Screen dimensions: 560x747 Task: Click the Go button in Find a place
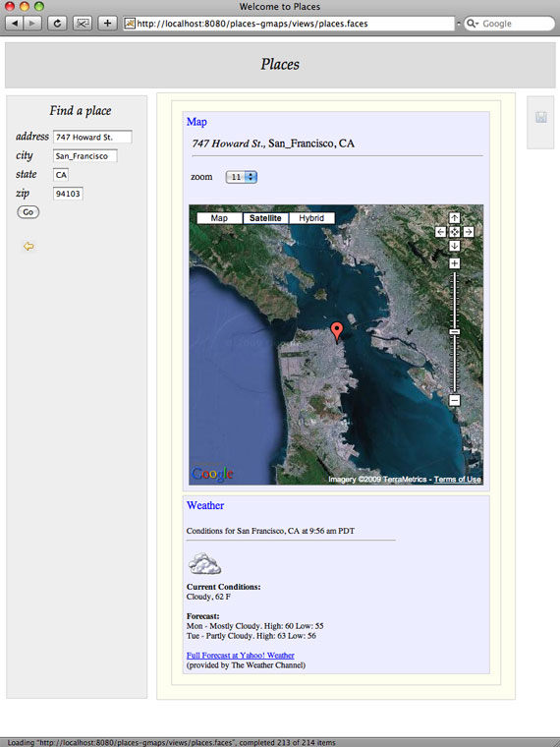pyautogui.click(x=28, y=212)
